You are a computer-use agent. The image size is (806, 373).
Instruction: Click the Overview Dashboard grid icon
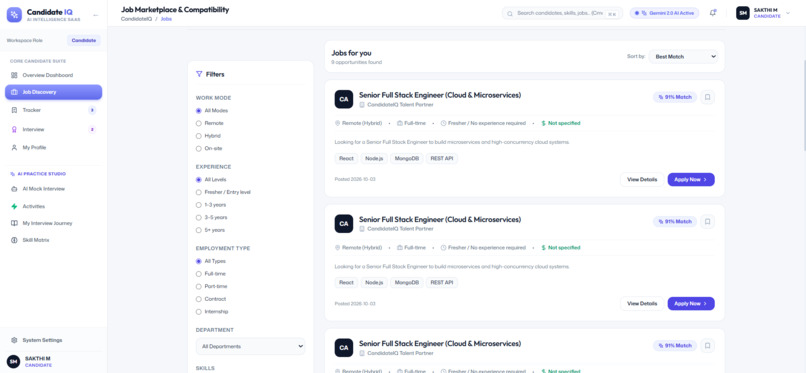pyautogui.click(x=14, y=75)
